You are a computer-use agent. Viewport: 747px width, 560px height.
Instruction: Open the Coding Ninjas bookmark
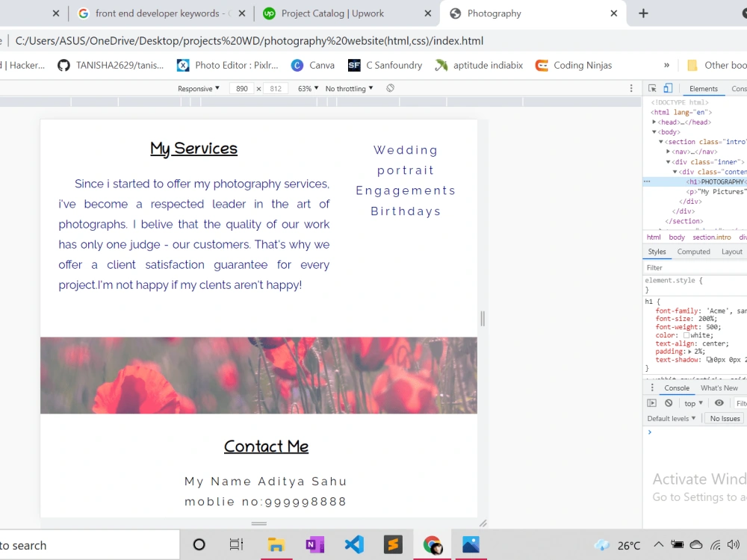pyautogui.click(x=574, y=65)
